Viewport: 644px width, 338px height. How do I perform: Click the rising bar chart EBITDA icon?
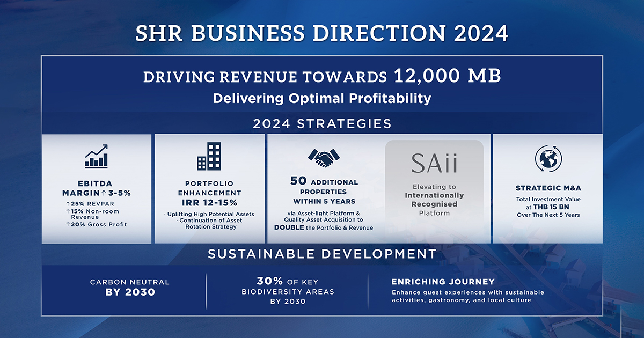tap(97, 156)
